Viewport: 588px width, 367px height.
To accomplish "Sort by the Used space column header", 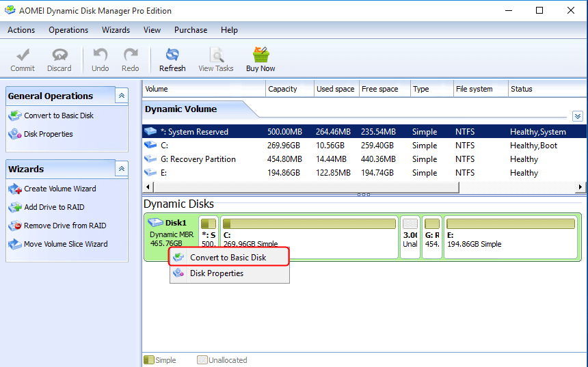I will [337, 89].
